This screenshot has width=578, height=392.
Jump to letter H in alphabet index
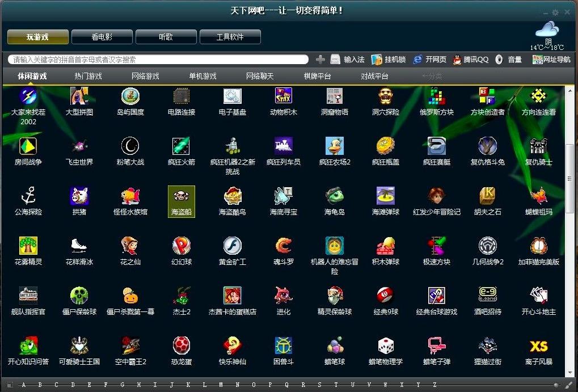[x=138, y=385]
